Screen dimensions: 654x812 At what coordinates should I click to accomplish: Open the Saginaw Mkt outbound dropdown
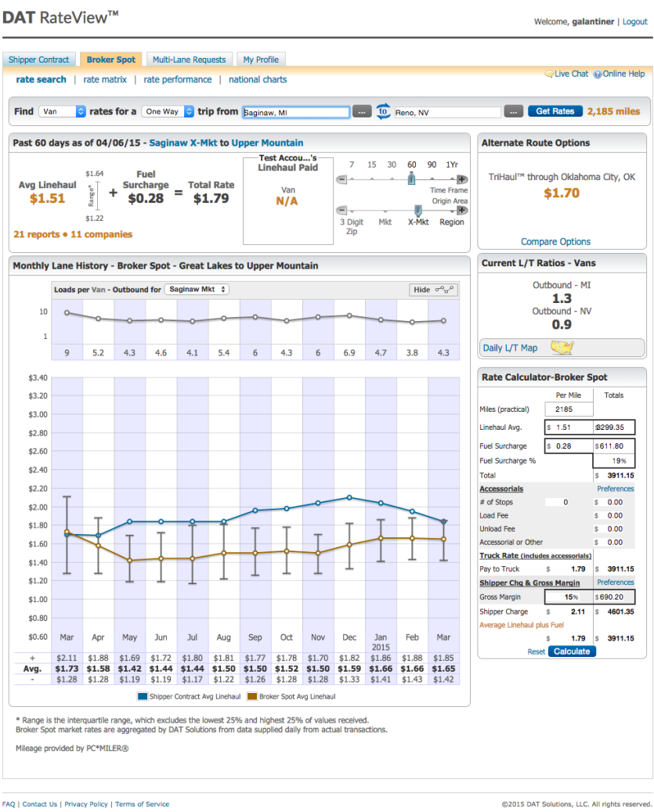pos(197,290)
